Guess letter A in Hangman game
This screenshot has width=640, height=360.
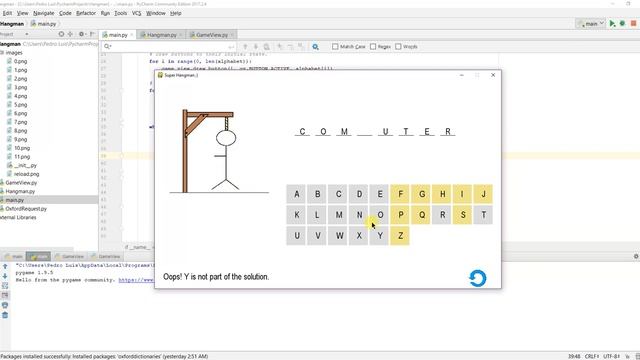297,194
